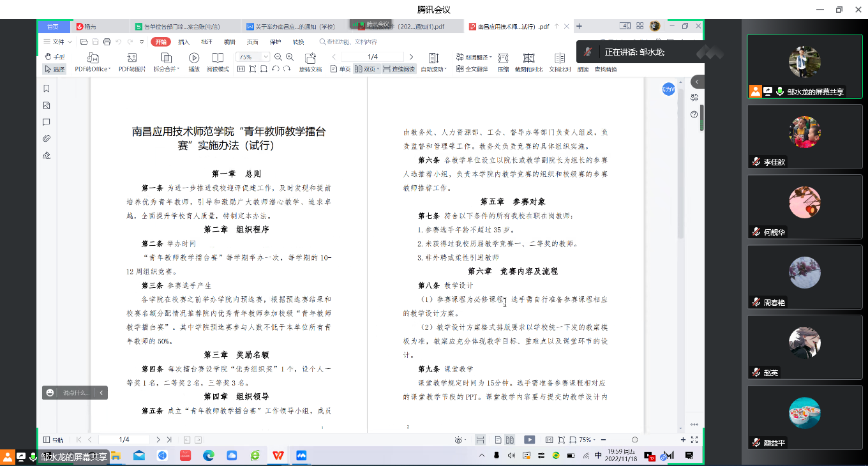Switch to the 保护 ribbon tab
Viewport: 868px width, 466px height.
275,41
